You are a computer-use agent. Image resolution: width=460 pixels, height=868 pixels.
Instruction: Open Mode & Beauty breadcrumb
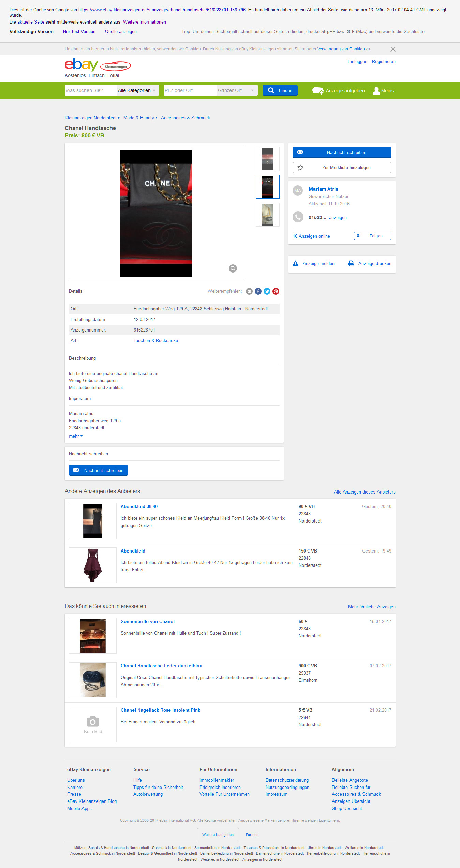click(139, 118)
